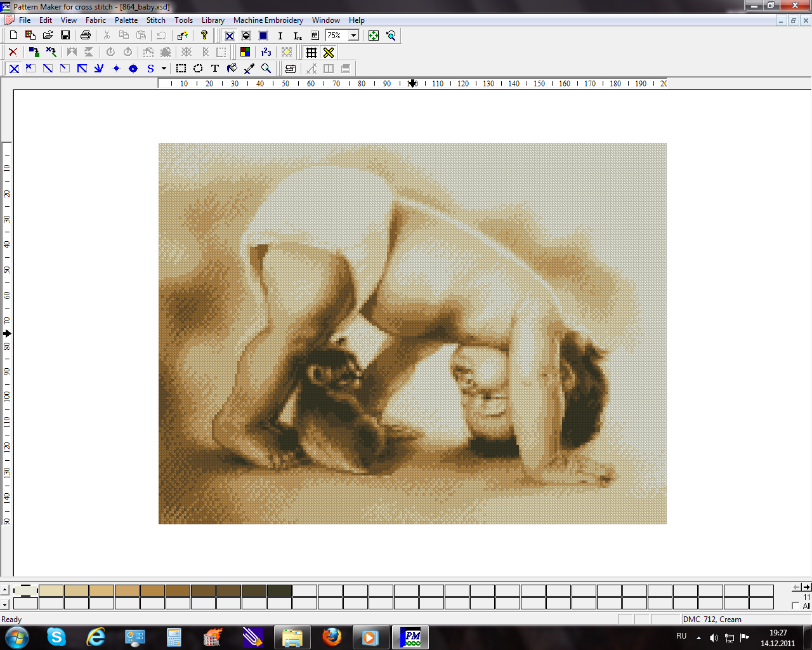Open Firefox from the taskbar
Image resolution: width=812 pixels, height=650 pixels.
331,637
